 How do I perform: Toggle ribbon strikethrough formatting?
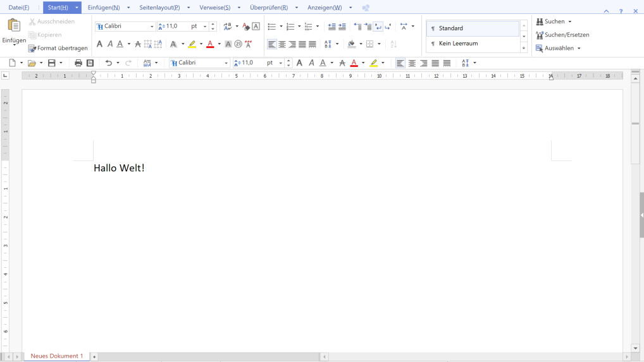tap(138, 44)
